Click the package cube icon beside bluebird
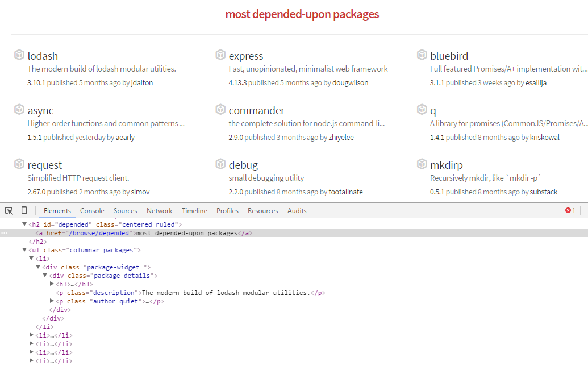This screenshot has height=366, width=588. [x=422, y=55]
